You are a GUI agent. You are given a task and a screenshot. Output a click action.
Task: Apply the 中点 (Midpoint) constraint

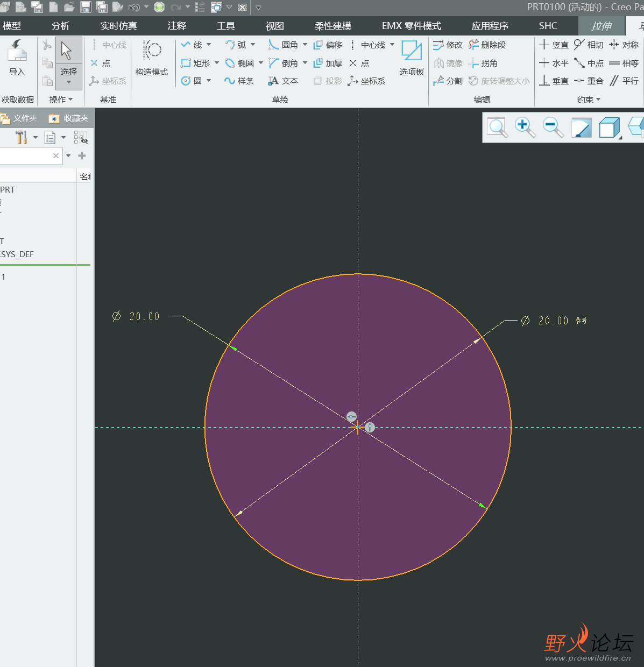click(x=589, y=63)
